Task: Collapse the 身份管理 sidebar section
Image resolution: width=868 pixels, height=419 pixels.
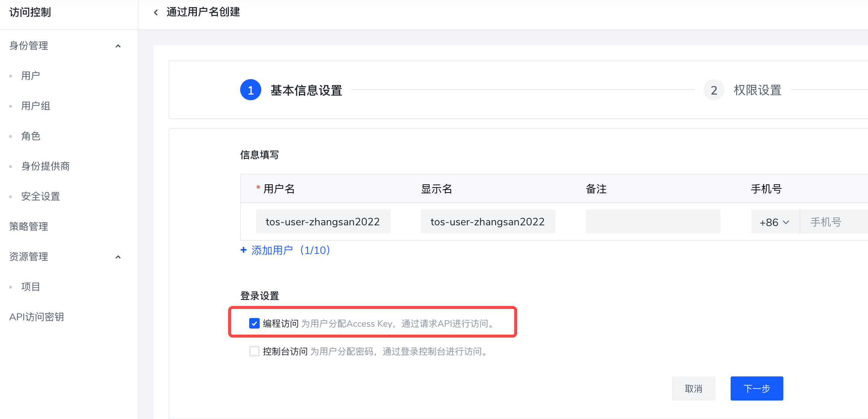Action: [118, 46]
